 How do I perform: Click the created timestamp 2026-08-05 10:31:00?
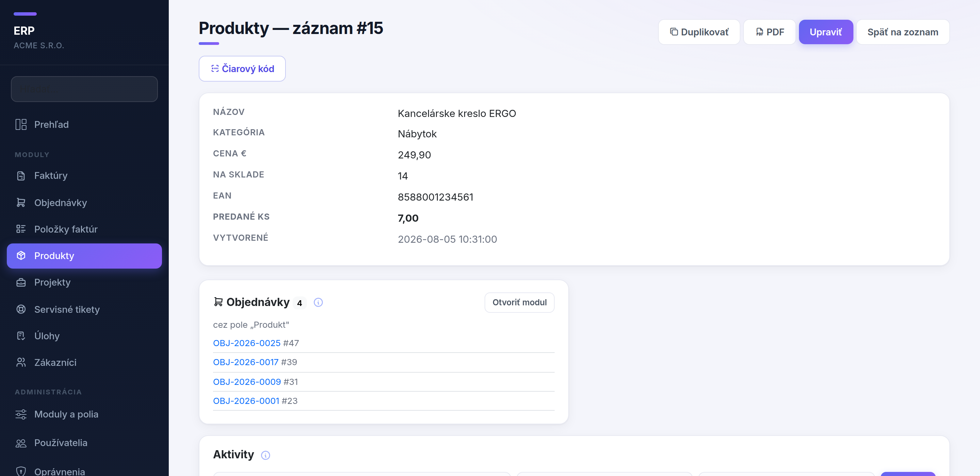click(x=447, y=239)
